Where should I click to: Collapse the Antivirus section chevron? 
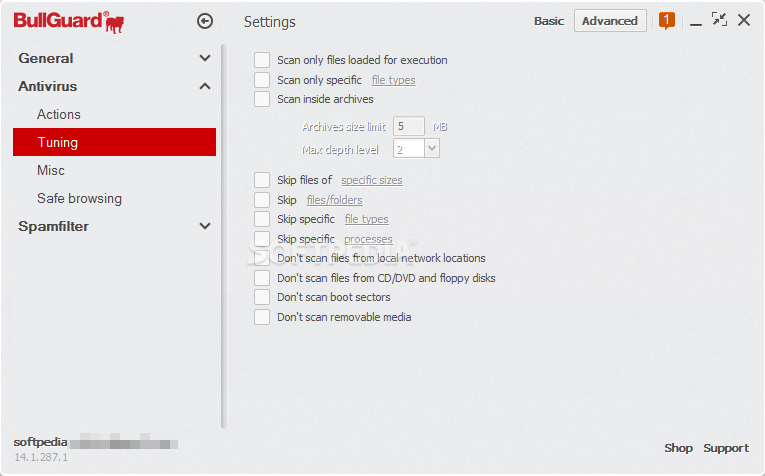[205, 86]
